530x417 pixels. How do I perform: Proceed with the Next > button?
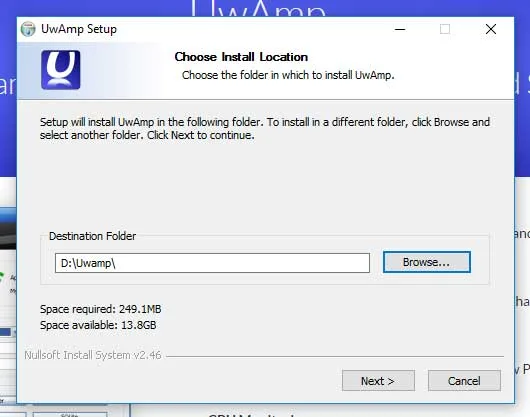[x=378, y=381]
